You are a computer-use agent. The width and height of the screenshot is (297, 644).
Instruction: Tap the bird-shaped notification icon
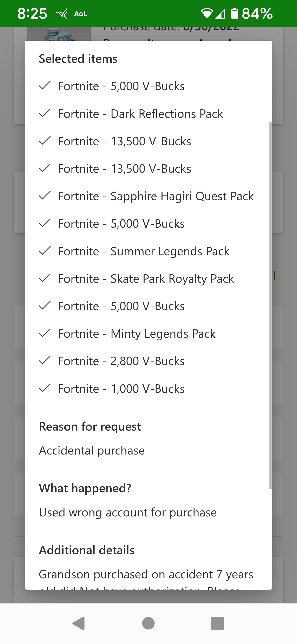click(61, 14)
